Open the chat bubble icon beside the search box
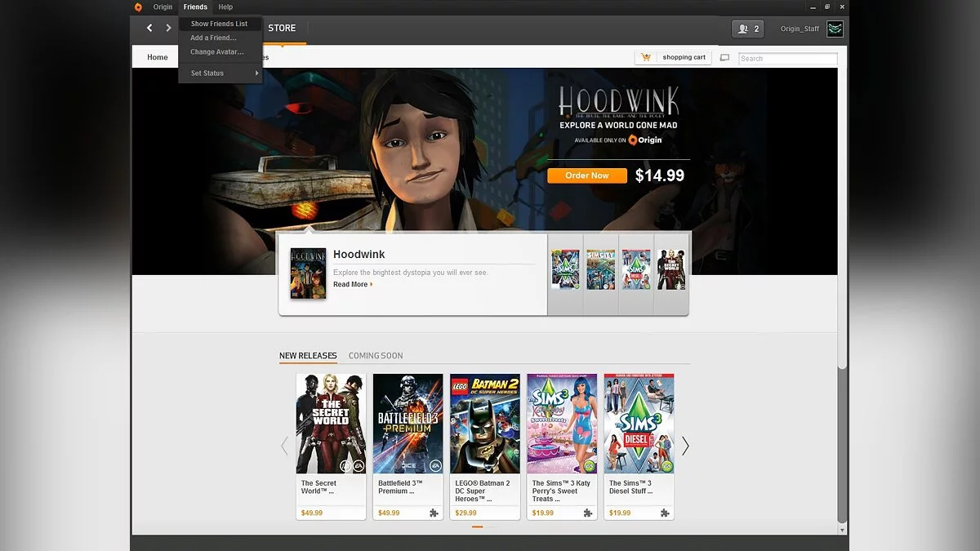Image resolution: width=980 pixels, height=551 pixels. pyautogui.click(x=724, y=58)
